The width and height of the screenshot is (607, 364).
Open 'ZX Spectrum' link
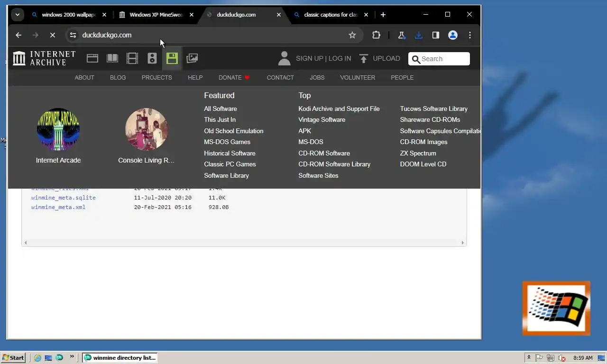[x=418, y=153]
